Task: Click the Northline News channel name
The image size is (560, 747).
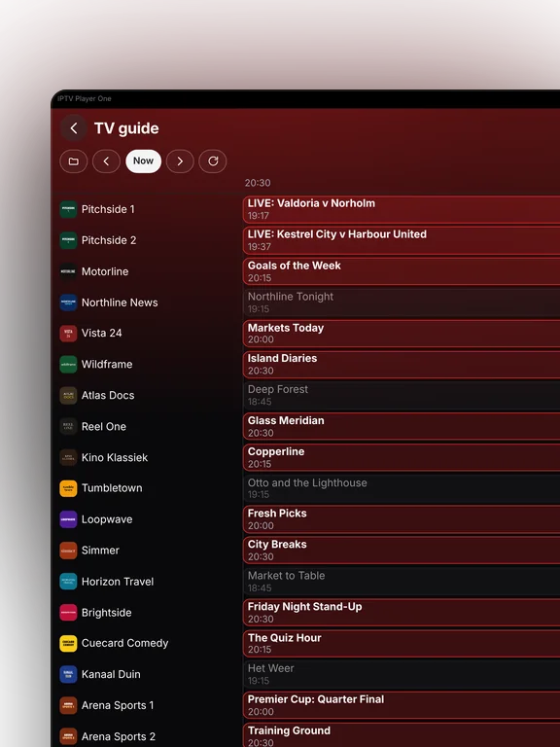Action: point(120,302)
